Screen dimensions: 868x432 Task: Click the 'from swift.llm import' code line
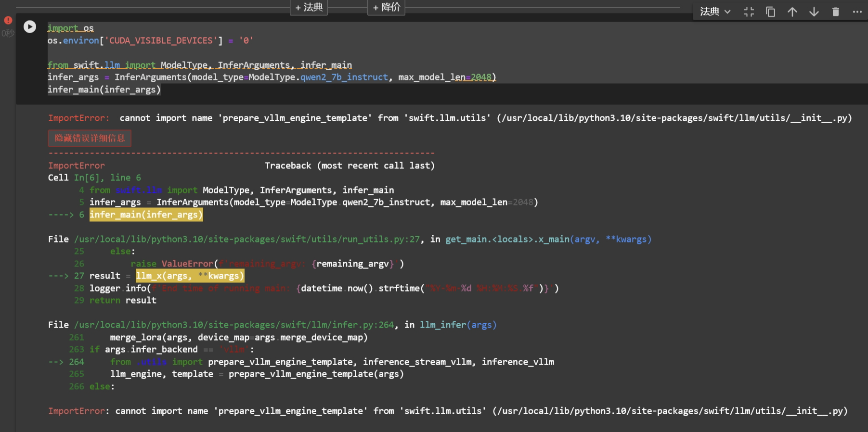[199, 65]
